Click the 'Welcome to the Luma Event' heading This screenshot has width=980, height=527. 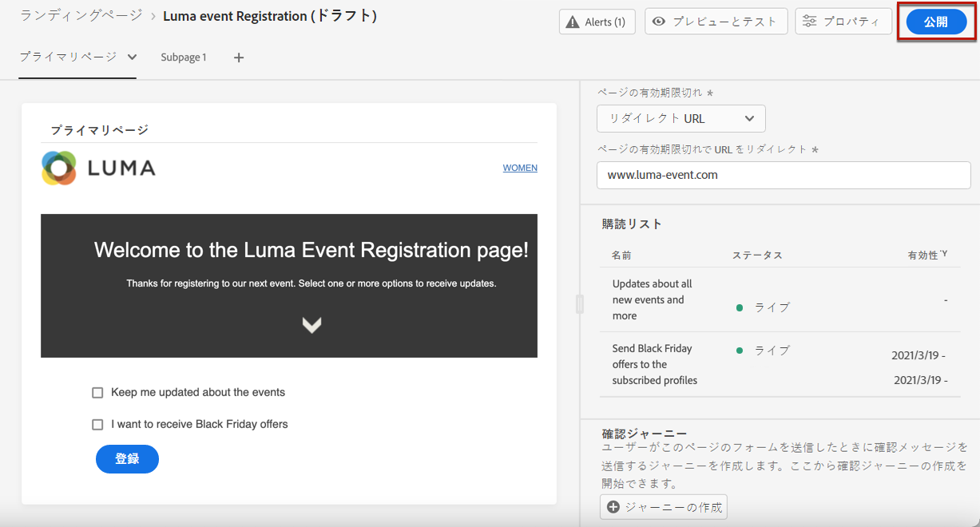[311, 250]
